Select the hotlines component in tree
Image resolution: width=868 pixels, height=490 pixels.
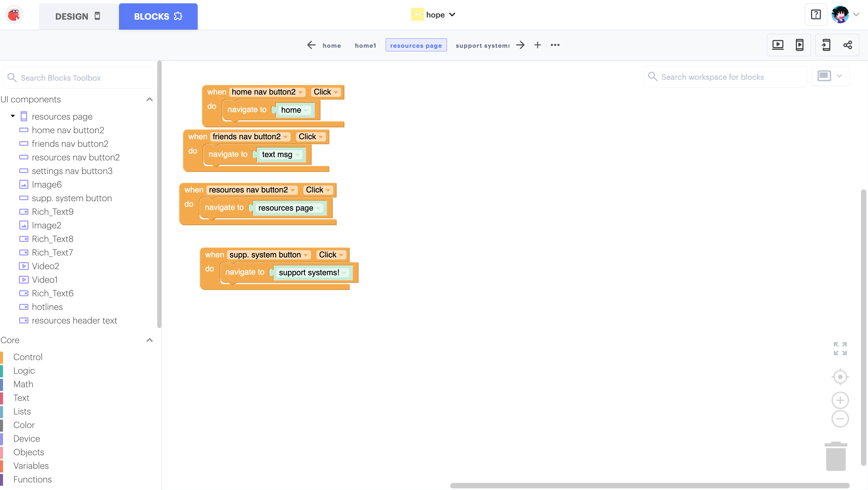(47, 307)
